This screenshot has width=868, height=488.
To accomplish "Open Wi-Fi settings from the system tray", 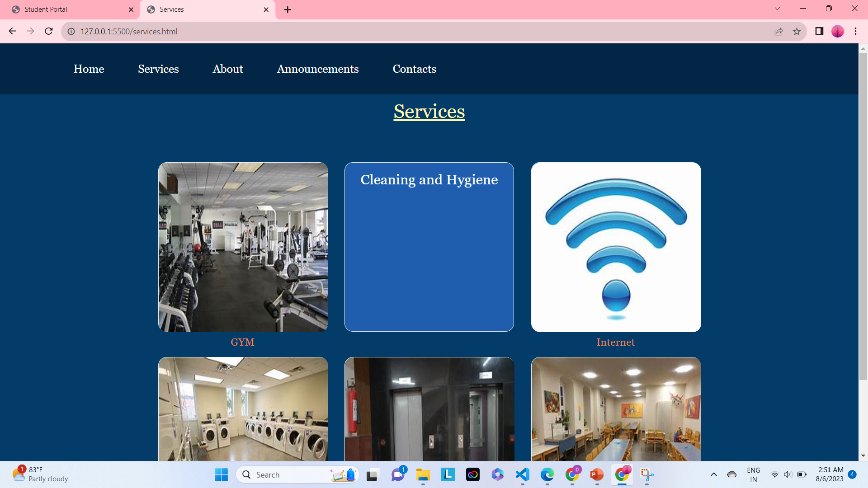I will pyautogui.click(x=775, y=474).
